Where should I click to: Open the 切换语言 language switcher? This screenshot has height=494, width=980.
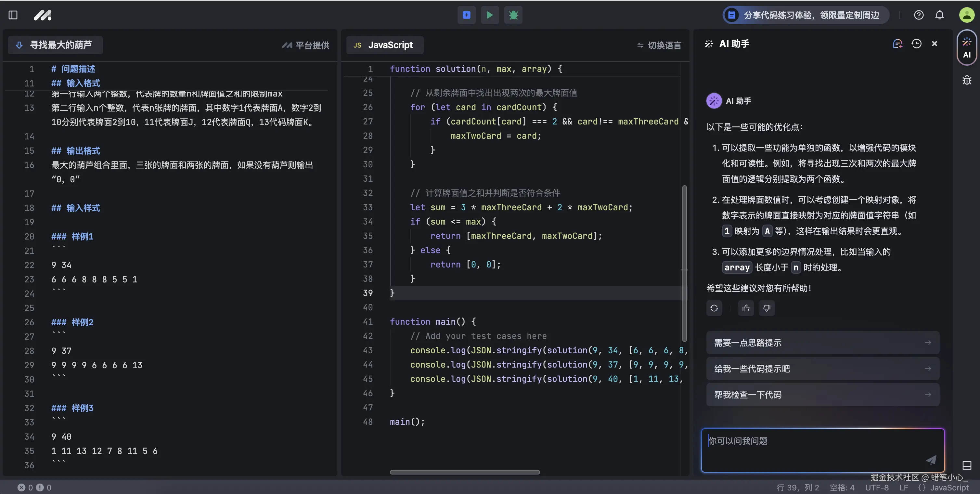click(659, 45)
